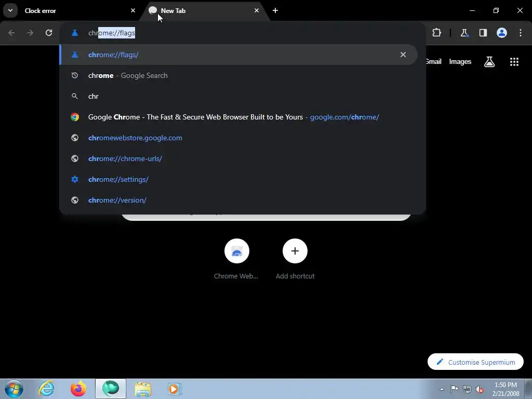Pick the 'chr' search suggestion
The width and height of the screenshot is (532, 399).
point(238,96)
